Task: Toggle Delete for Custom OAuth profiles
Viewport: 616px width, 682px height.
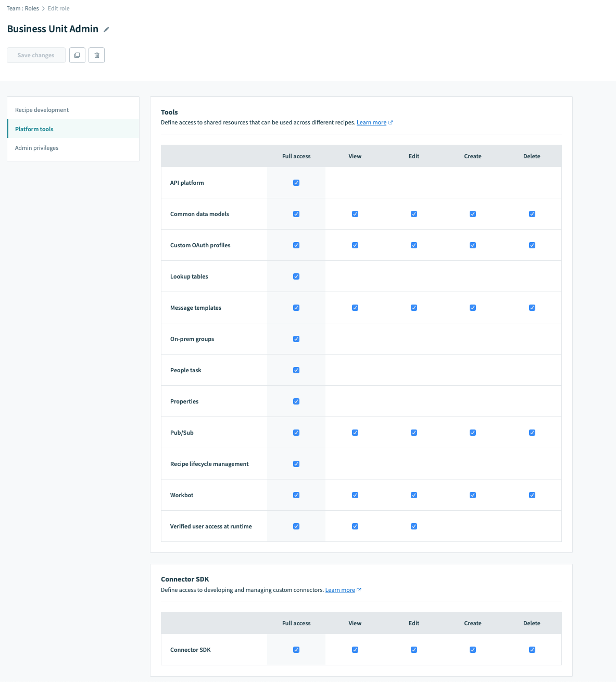Action: pos(532,245)
